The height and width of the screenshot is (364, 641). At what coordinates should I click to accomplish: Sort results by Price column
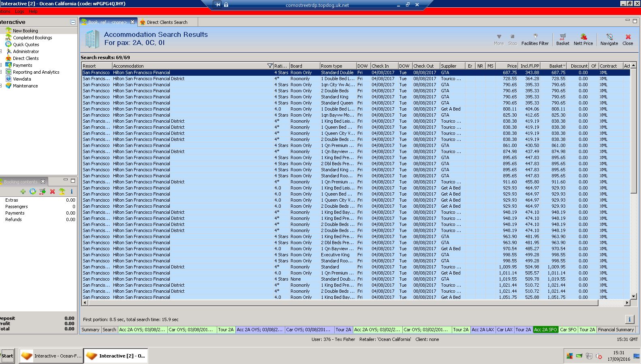click(507, 66)
